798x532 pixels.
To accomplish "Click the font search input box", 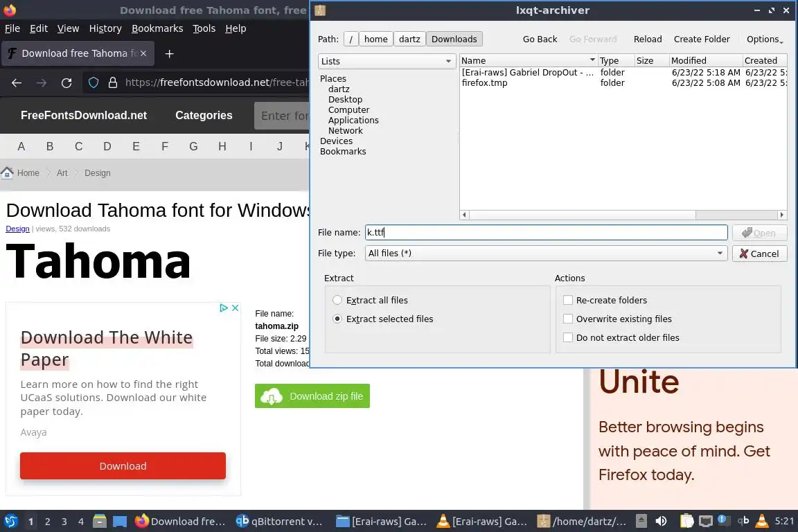I will click(x=281, y=116).
